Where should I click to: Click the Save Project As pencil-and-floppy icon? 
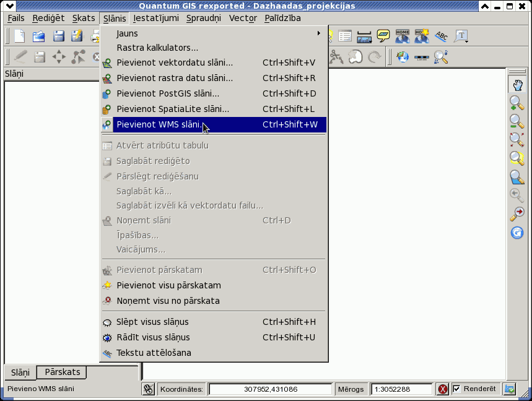[x=77, y=36]
